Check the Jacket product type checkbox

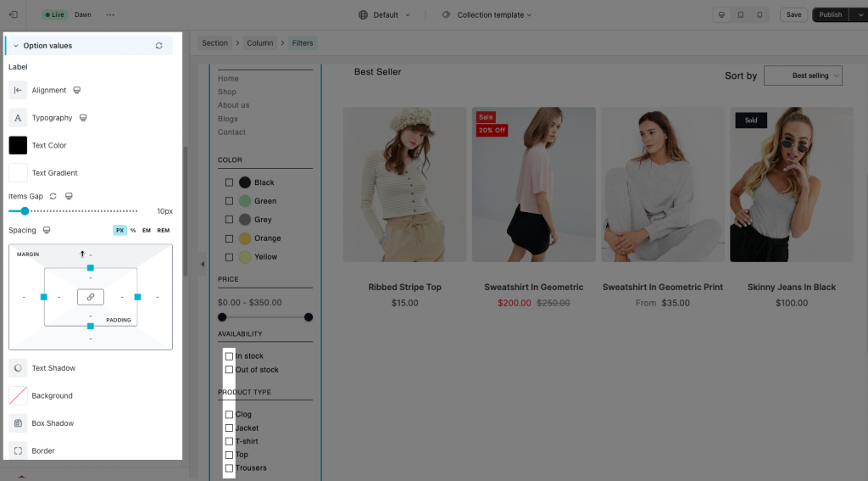click(229, 428)
